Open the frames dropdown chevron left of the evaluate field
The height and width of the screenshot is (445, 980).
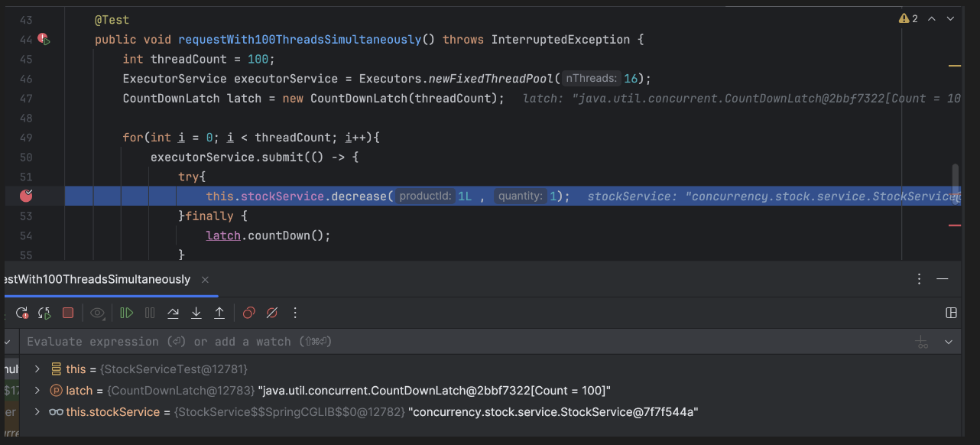coord(8,342)
